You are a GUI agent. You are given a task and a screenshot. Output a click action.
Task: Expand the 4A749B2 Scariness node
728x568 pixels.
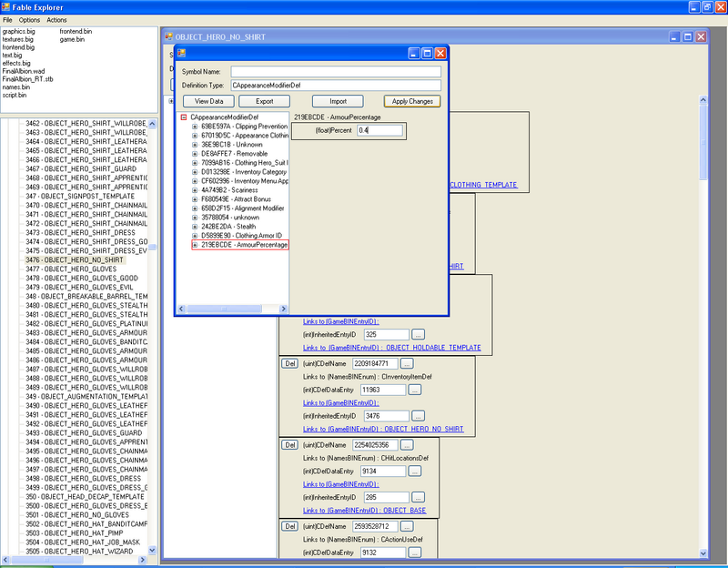(195, 190)
